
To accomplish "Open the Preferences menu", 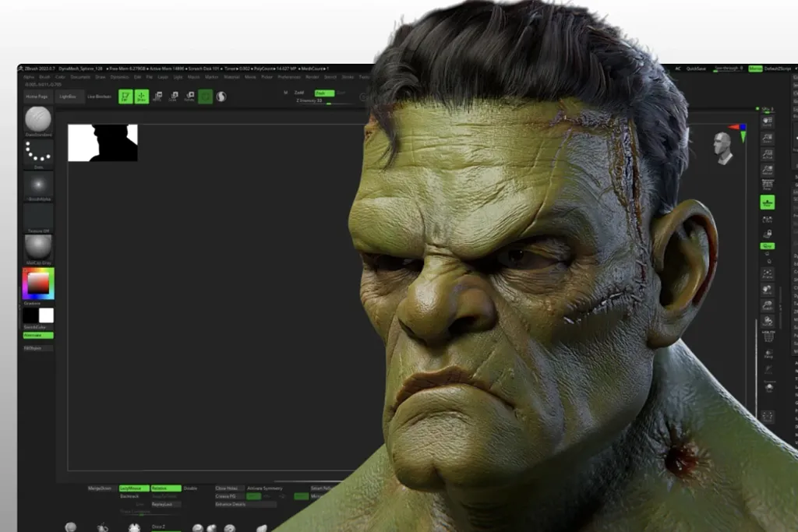I will click(289, 77).
